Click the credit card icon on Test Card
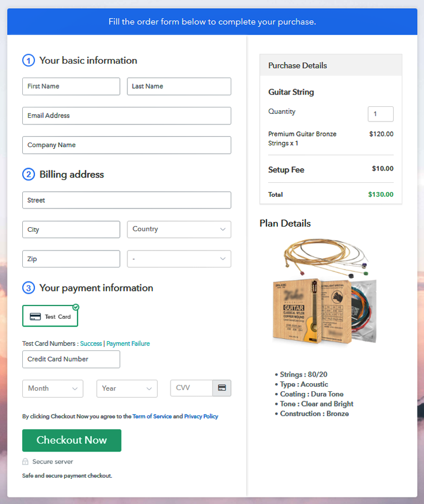Image resolution: width=424 pixels, height=504 pixels. (x=35, y=317)
